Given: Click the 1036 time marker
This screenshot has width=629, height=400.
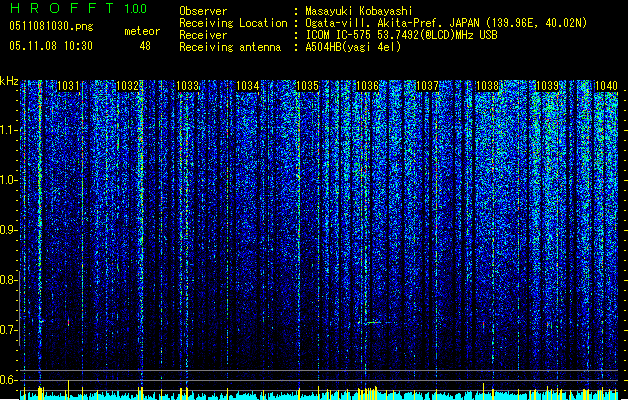Looking at the screenshot, I should (x=367, y=86).
